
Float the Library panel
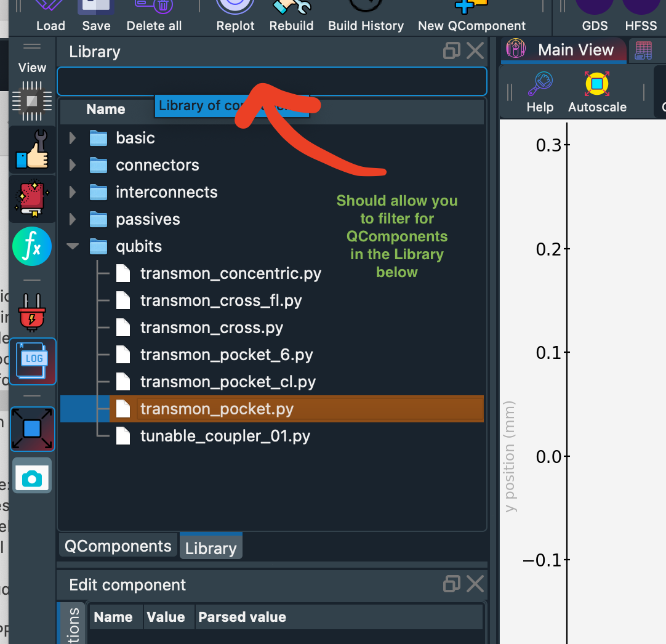452,50
